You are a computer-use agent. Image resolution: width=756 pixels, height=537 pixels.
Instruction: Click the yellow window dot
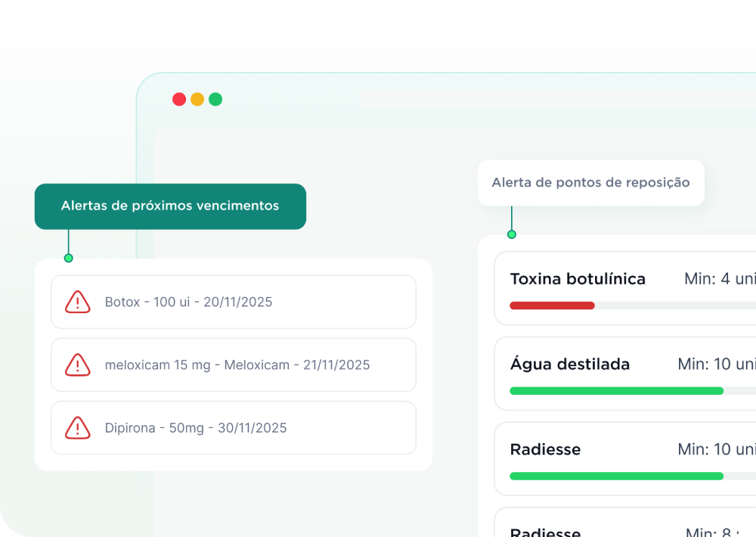click(x=197, y=99)
